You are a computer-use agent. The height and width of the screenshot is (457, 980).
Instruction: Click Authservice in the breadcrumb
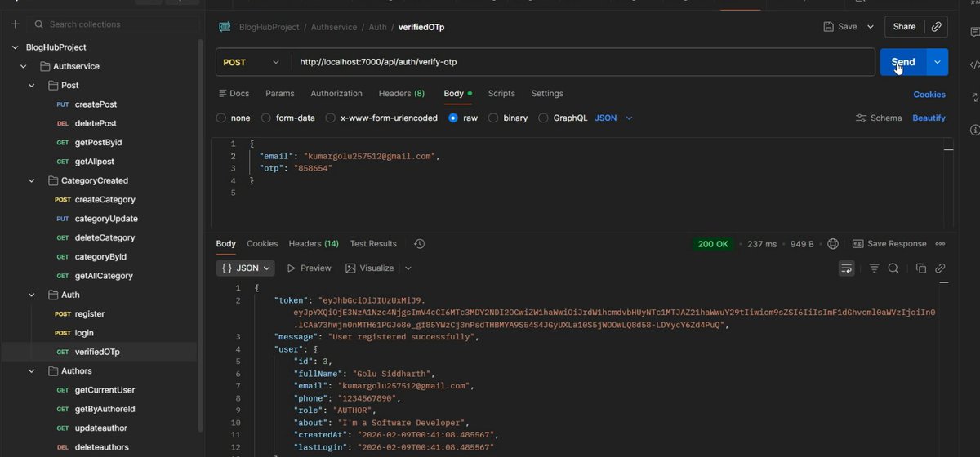tap(336, 27)
